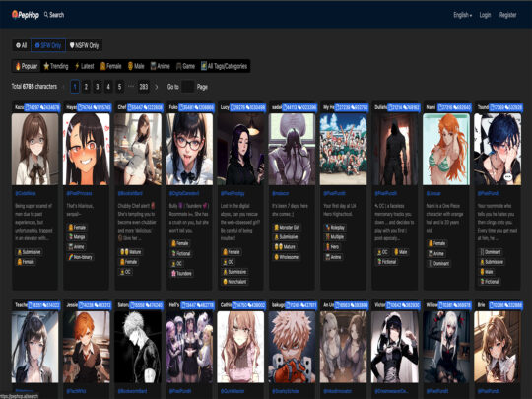The width and height of the screenshot is (532, 399).
Task: Select the SFW Only filter
Action: point(48,45)
